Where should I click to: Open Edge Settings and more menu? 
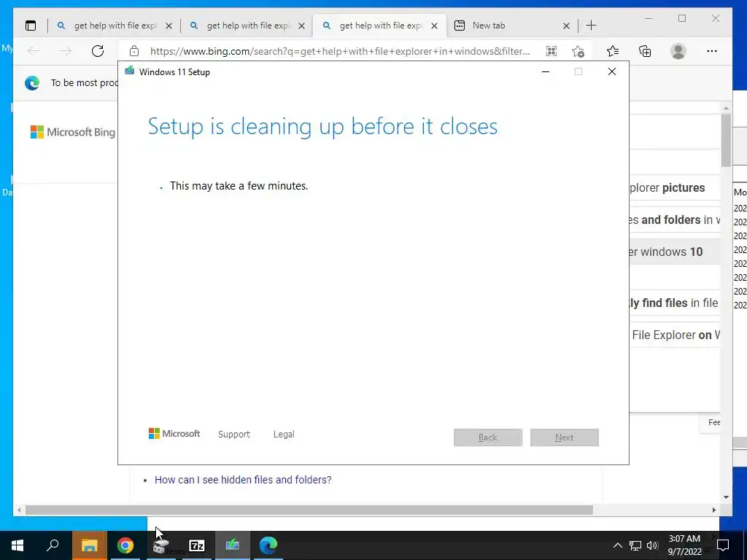coord(712,51)
